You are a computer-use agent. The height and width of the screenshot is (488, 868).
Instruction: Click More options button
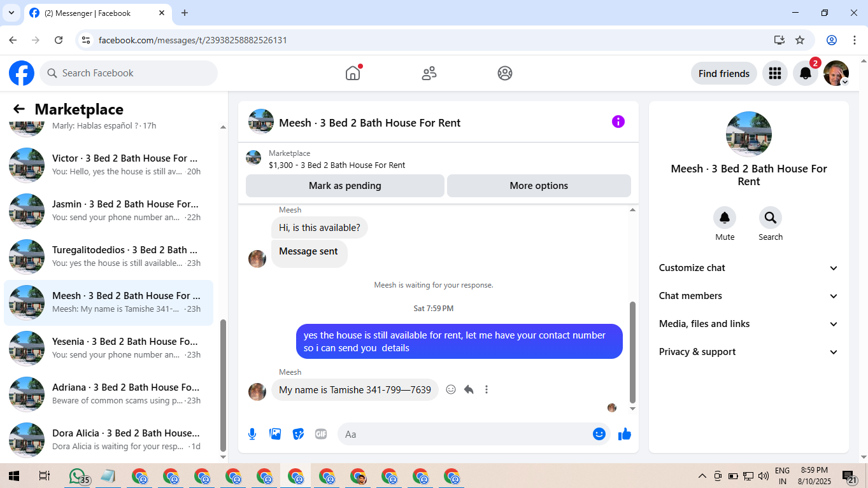pyautogui.click(x=539, y=186)
